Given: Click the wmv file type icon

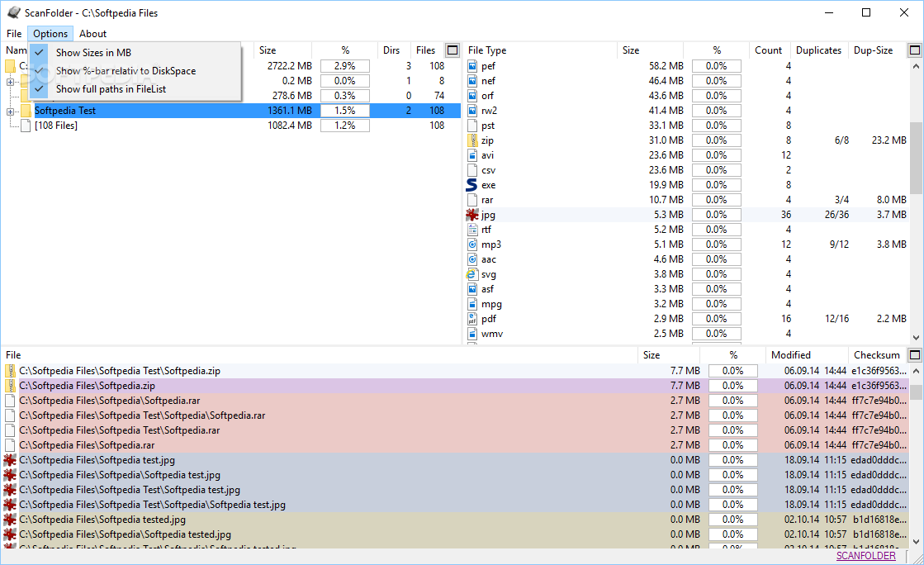Looking at the screenshot, I should (472, 334).
